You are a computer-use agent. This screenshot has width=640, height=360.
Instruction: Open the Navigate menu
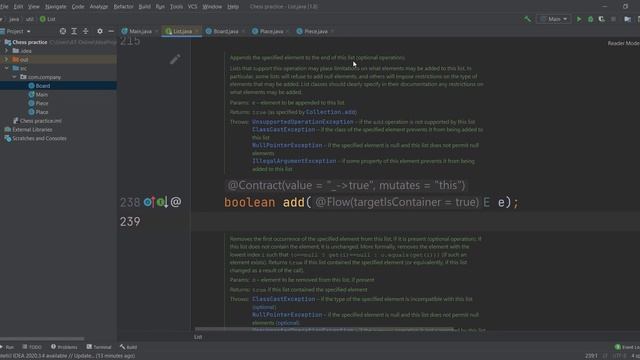(56, 7)
